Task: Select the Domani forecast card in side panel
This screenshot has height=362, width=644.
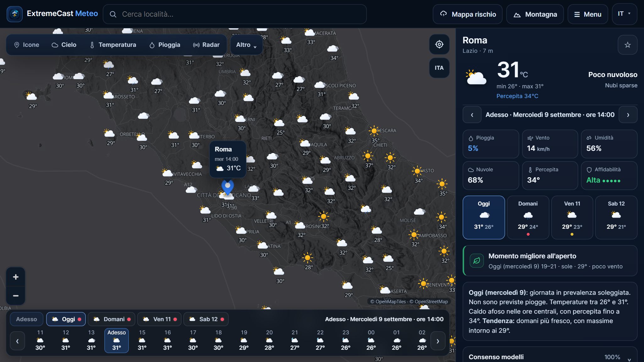Action: [x=528, y=217]
